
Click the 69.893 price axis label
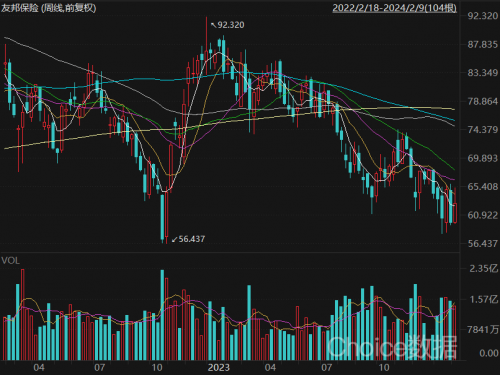coord(483,158)
